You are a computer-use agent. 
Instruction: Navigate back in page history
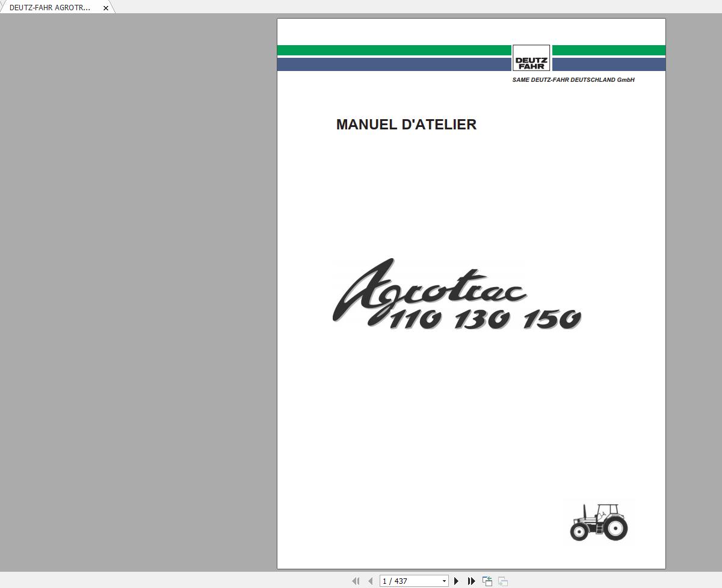pos(486,581)
